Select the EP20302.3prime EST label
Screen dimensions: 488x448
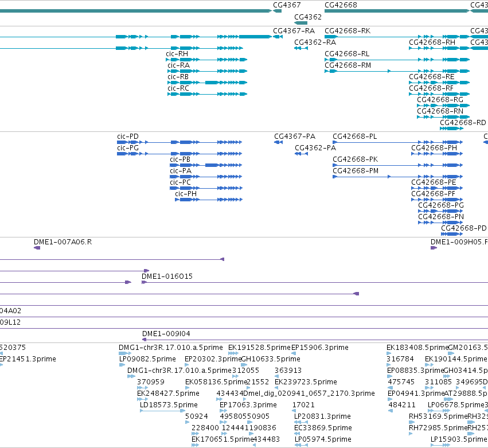(213, 359)
